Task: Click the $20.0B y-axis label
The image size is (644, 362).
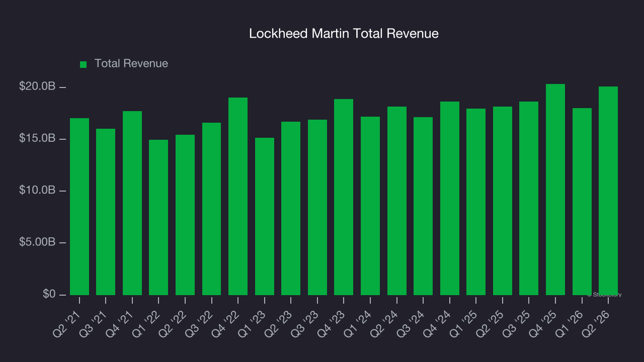Action: coord(37,86)
